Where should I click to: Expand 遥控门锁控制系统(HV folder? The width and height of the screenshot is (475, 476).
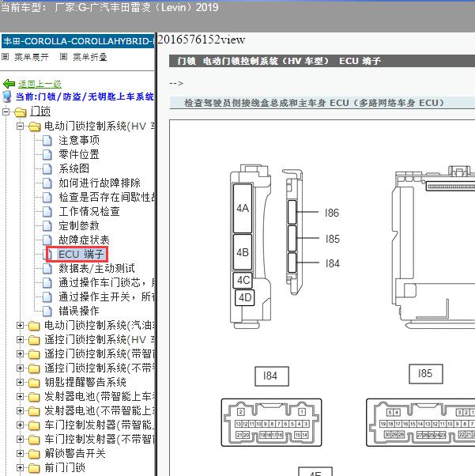pos(20,340)
